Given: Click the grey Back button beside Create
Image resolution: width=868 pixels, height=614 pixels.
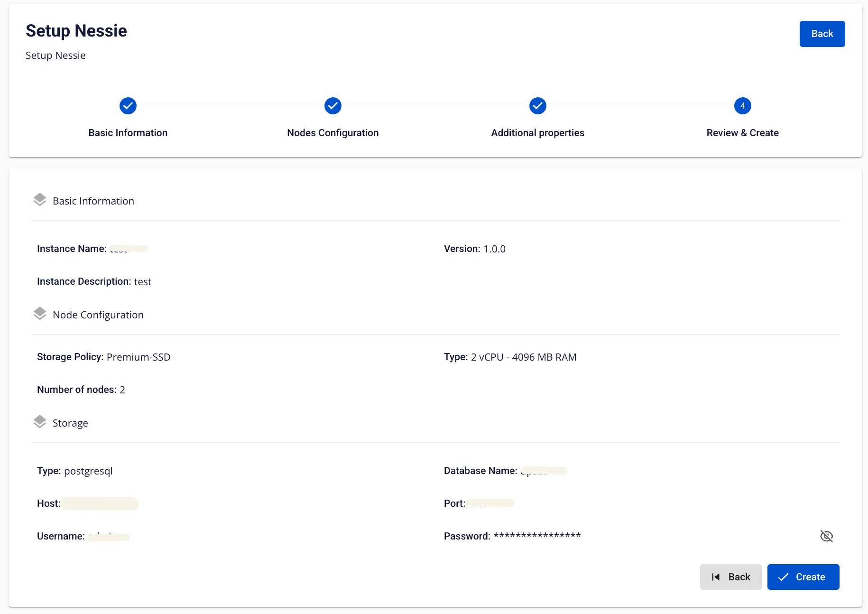Looking at the screenshot, I should (x=730, y=577).
